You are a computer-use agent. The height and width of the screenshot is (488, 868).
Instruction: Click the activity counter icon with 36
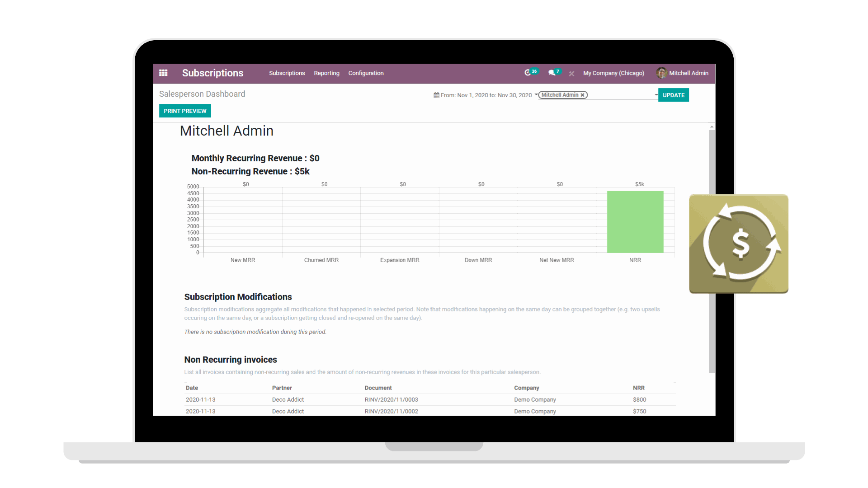click(530, 73)
